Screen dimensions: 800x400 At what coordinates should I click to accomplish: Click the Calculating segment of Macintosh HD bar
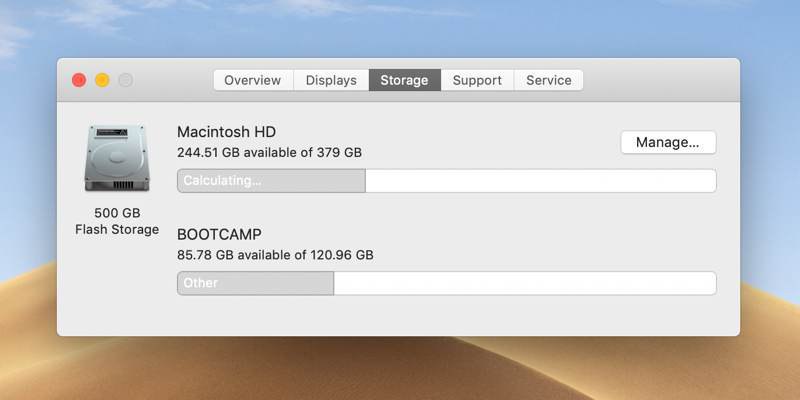click(271, 181)
